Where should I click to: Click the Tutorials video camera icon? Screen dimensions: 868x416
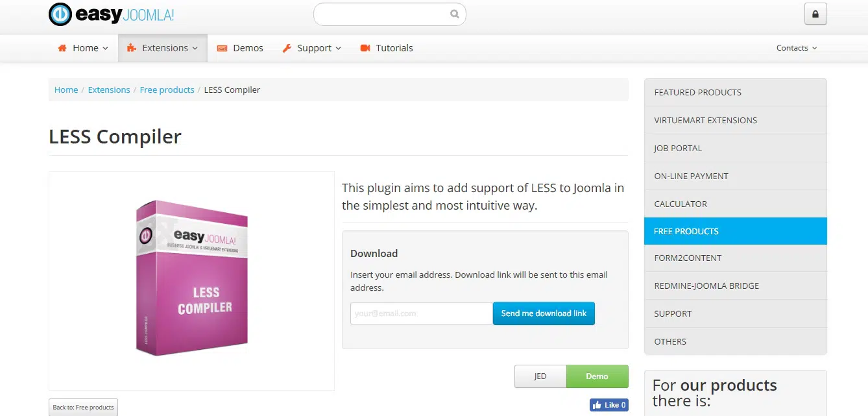(365, 48)
